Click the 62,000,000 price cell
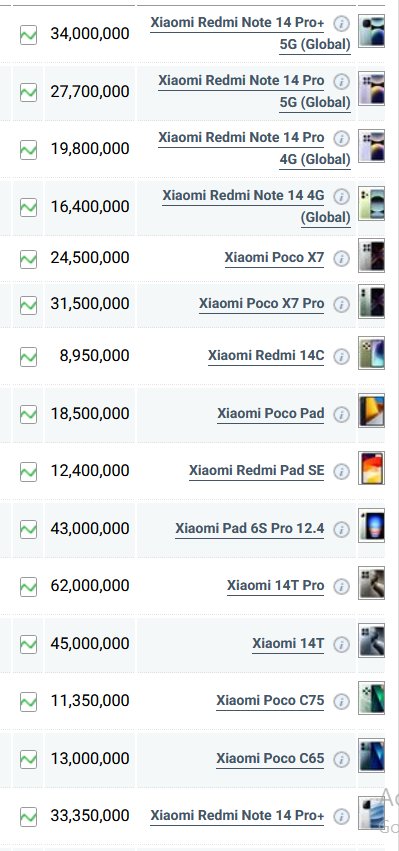The image size is (399, 851). point(90,586)
